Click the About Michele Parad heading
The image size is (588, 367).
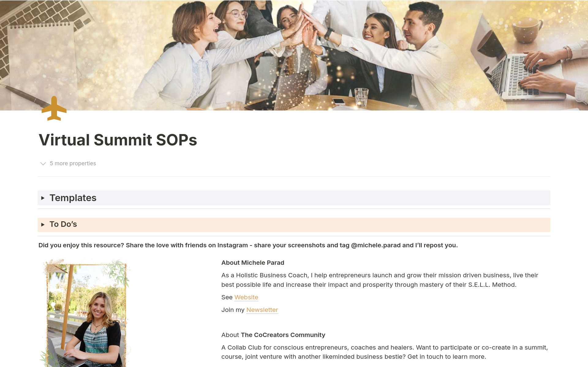tap(253, 263)
